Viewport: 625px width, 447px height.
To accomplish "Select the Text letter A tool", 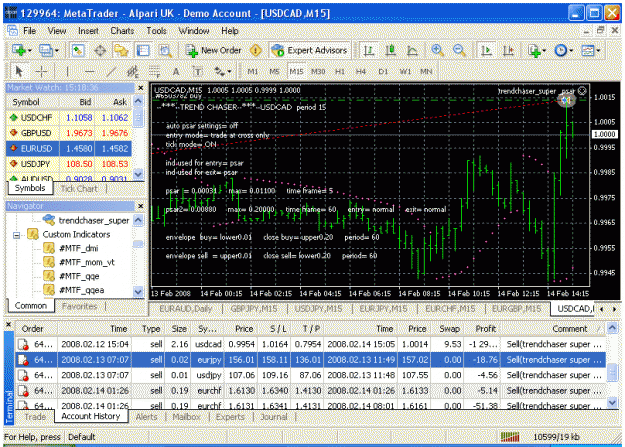I will (x=176, y=71).
